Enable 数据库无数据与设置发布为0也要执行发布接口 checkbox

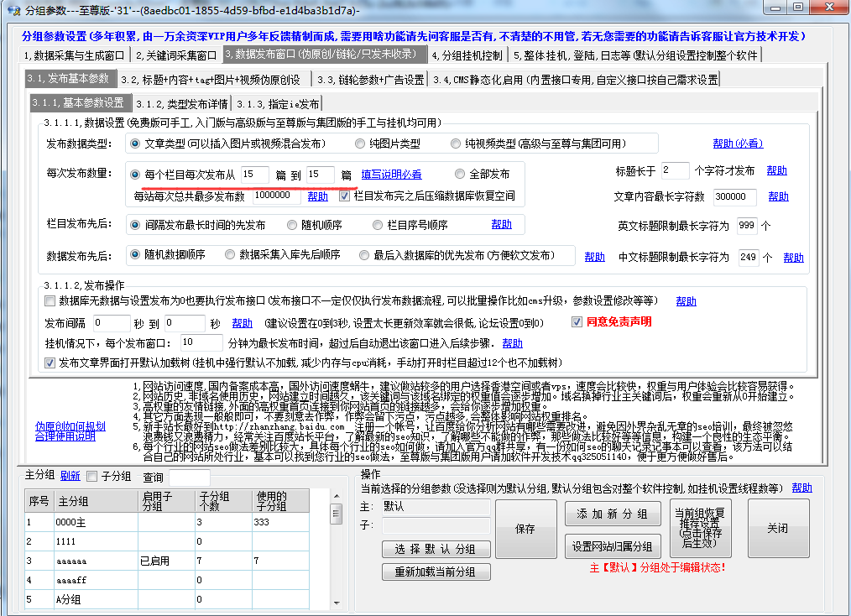tap(50, 300)
